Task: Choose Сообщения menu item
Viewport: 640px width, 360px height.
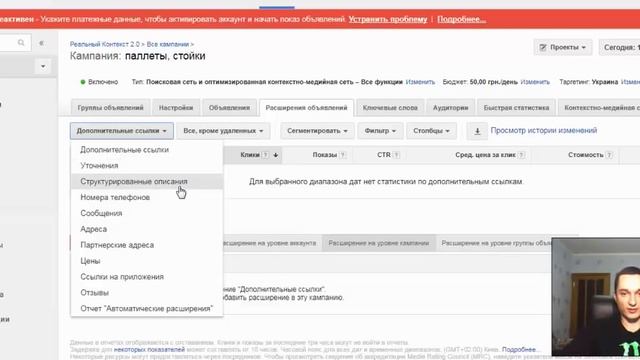Action: tap(147, 213)
